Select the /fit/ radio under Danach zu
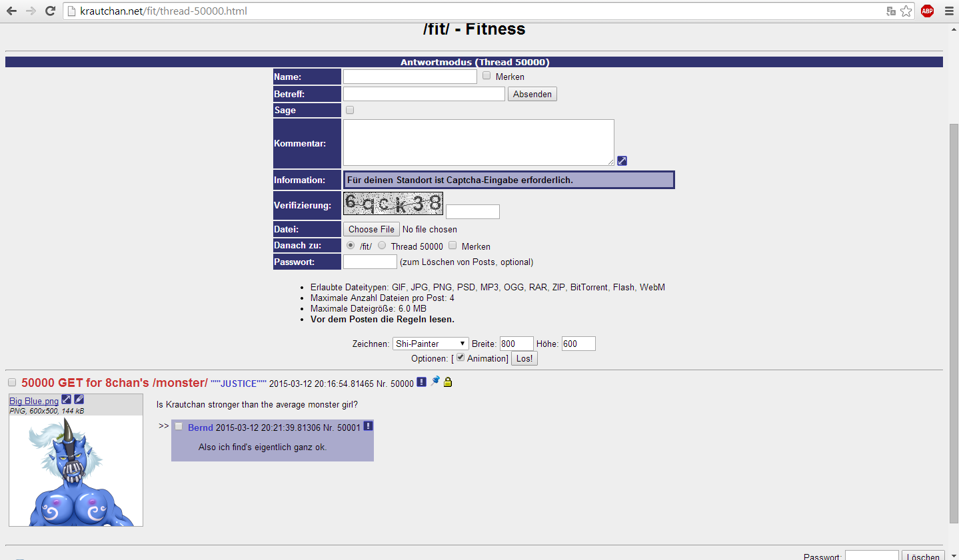The image size is (959, 560). tap(351, 245)
